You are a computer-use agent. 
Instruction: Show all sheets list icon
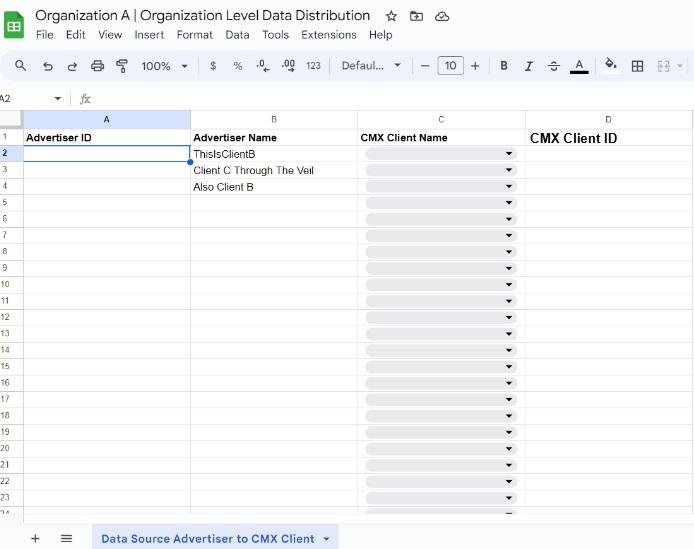point(66,538)
